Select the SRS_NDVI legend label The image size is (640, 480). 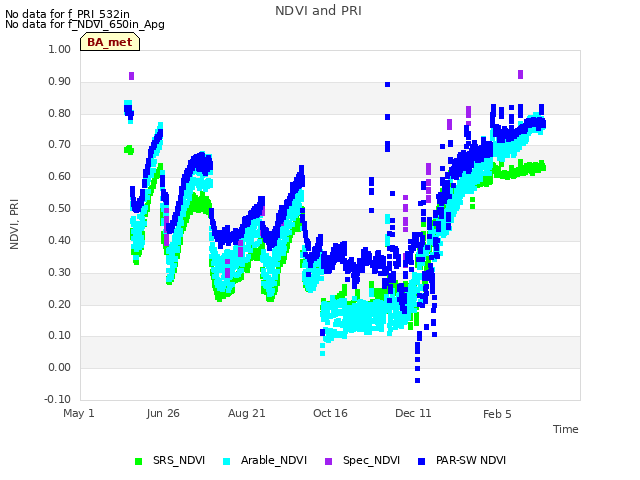click(179, 460)
